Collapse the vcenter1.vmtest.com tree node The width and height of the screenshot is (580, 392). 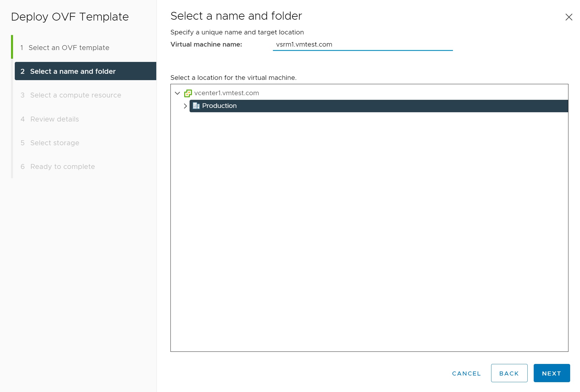click(177, 93)
